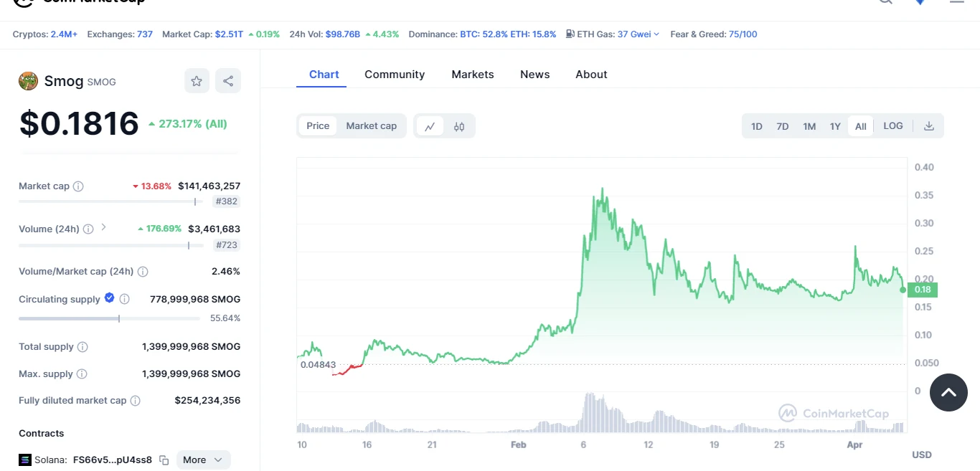Click the share icon next to Smog
This screenshot has width=980, height=471.
(x=228, y=81)
